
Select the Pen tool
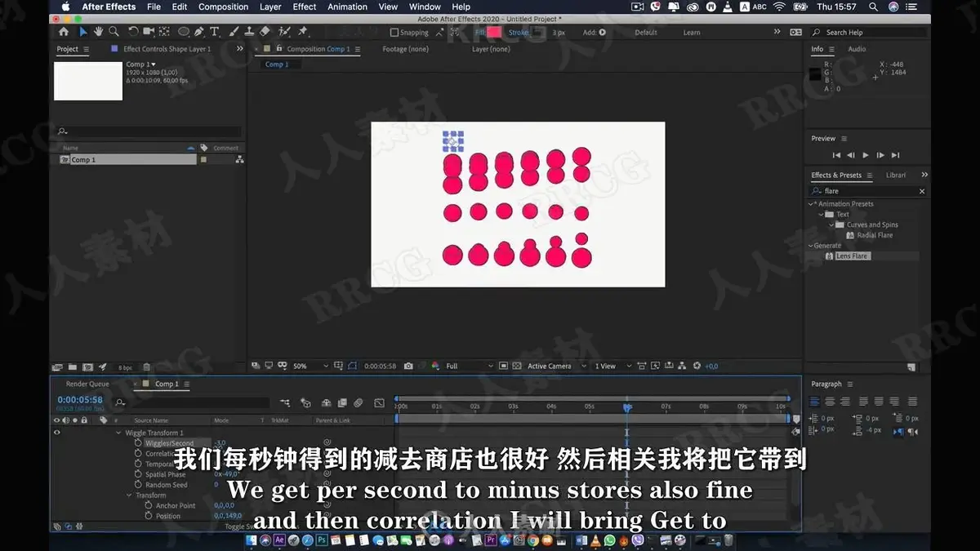click(199, 32)
